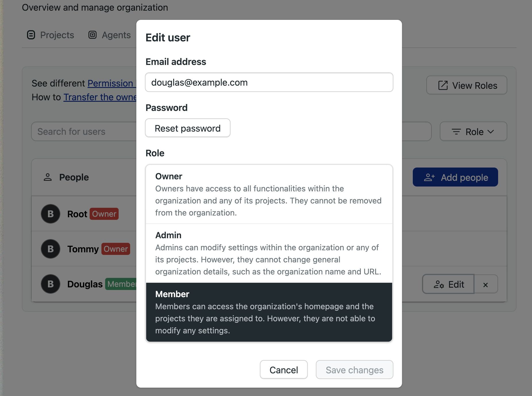Open the Permission link

pos(112,83)
